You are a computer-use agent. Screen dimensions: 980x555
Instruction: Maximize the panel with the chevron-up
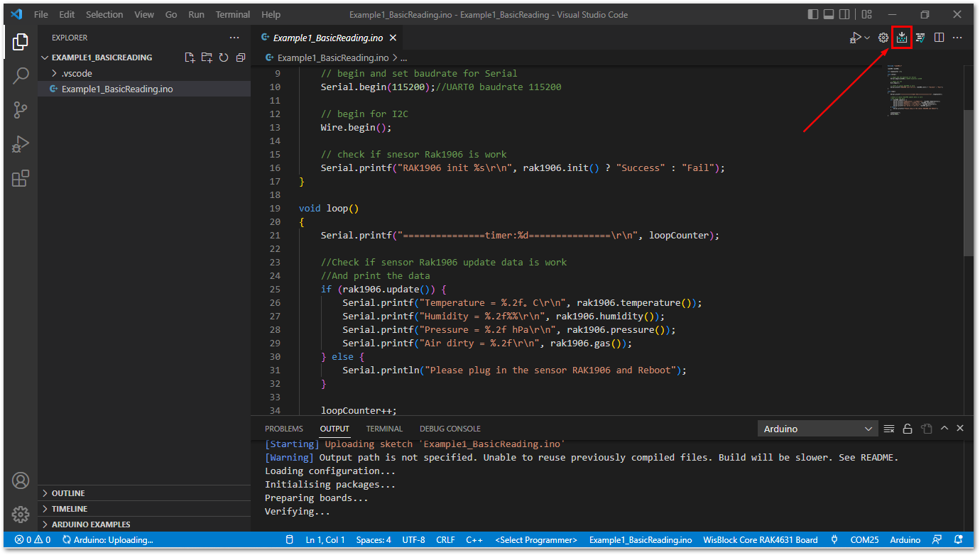(944, 429)
